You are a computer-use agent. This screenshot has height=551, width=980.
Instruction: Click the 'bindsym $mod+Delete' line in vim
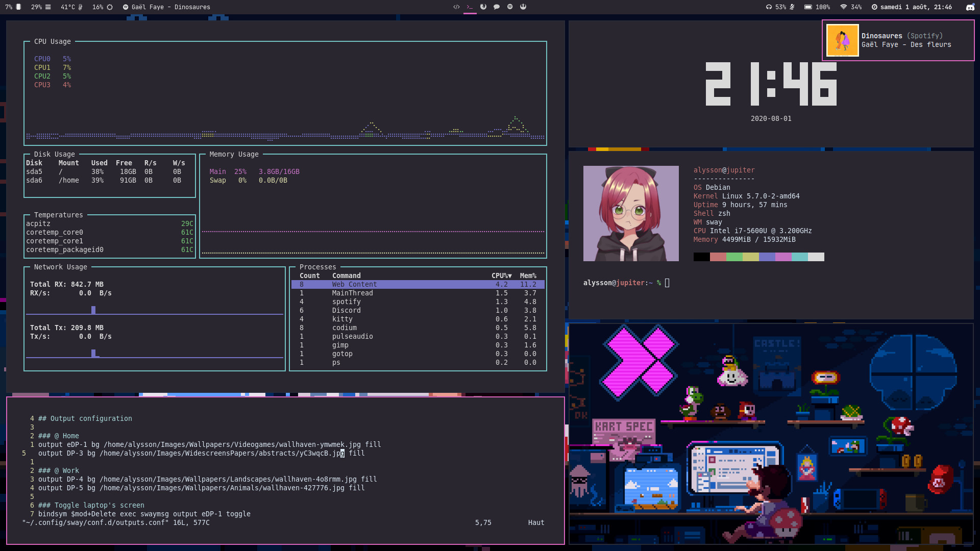[x=144, y=514]
